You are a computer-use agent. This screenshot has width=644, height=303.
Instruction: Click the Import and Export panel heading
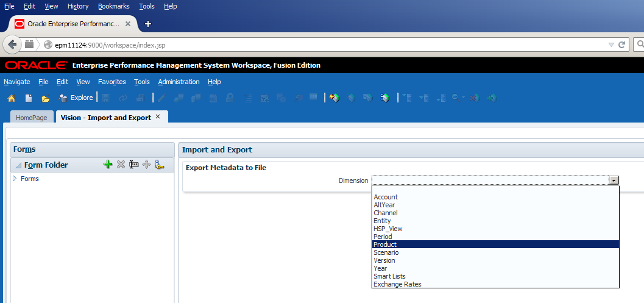[x=217, y=149]
